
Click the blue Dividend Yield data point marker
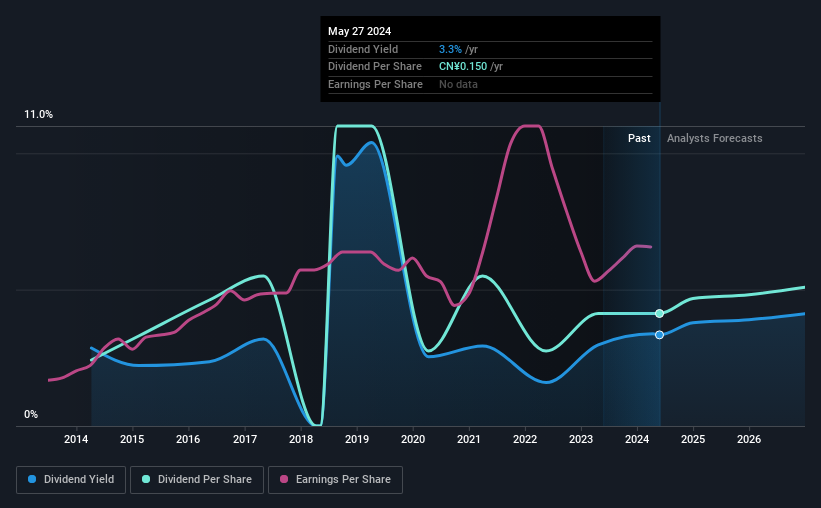pyautogui.click(x=660, y=335)
